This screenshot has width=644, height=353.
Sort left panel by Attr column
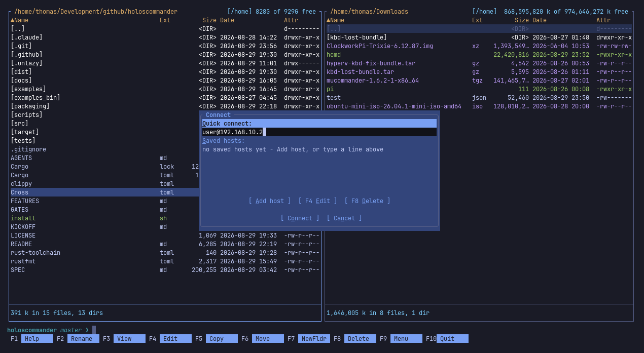point(291,20)
